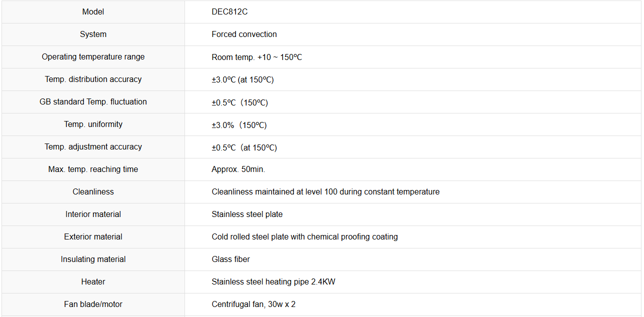Click the DEC812C model value
This screenshot has width=644, height=317.
[x=229, y=11]
